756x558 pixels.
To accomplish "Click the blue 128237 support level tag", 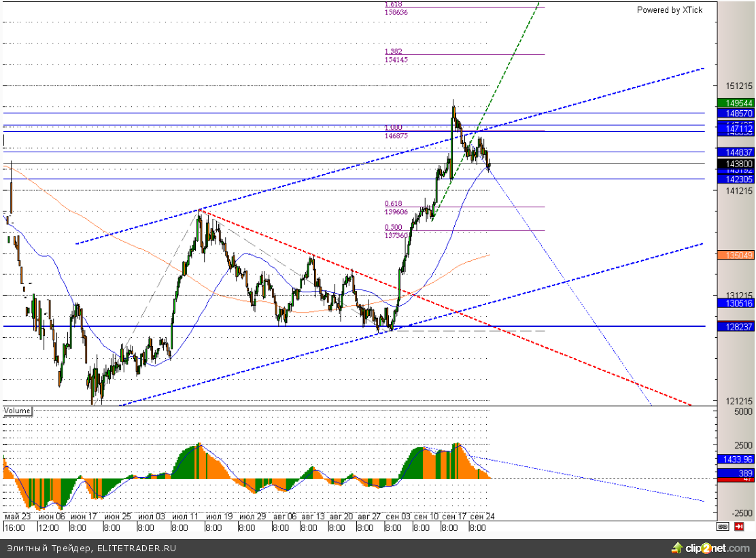I will pyautogui.click(x=738, y=327).
